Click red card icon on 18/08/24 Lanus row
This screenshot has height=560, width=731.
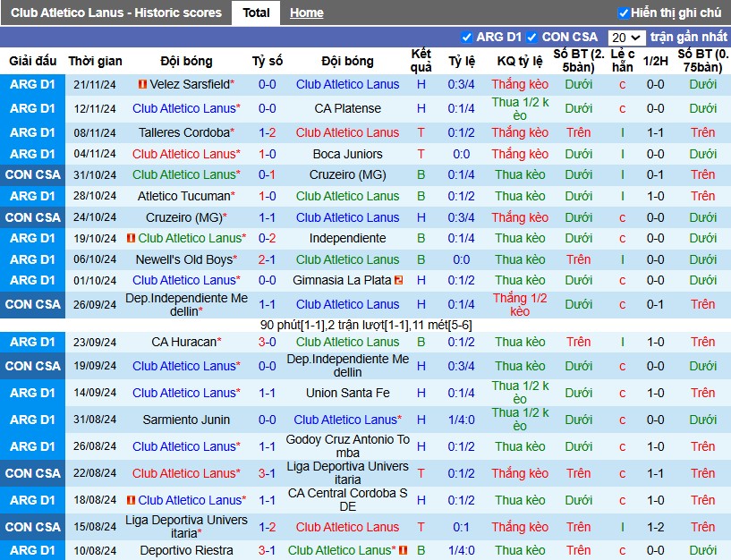coord(131,500)
